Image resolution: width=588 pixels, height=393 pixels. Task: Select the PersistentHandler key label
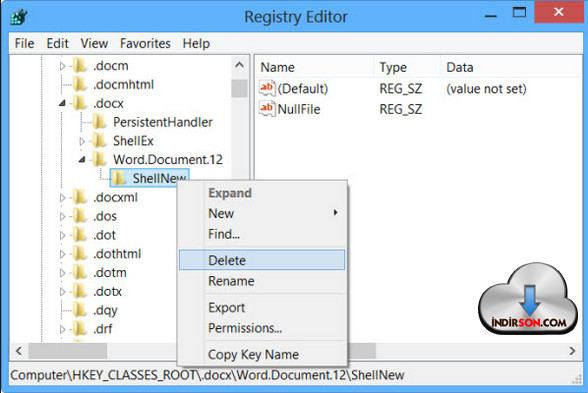click(163, 122)
